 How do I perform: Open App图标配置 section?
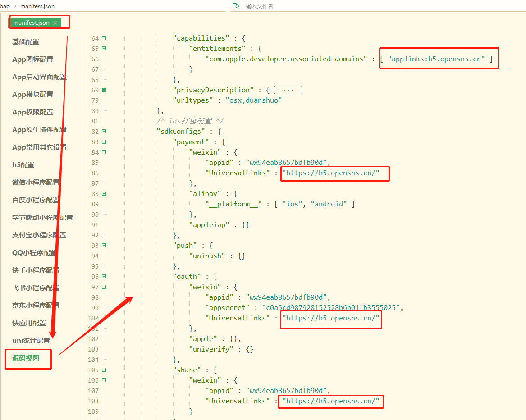pos(33,59)
